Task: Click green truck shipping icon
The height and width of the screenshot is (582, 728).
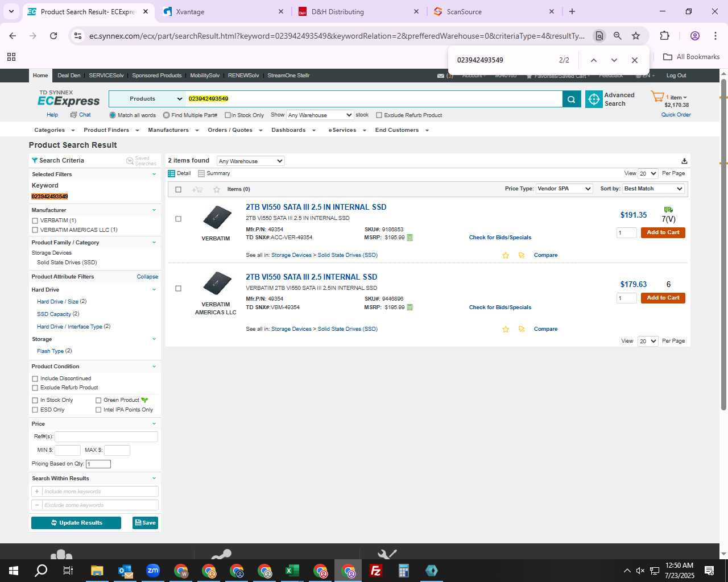Action: click(668, 210)
